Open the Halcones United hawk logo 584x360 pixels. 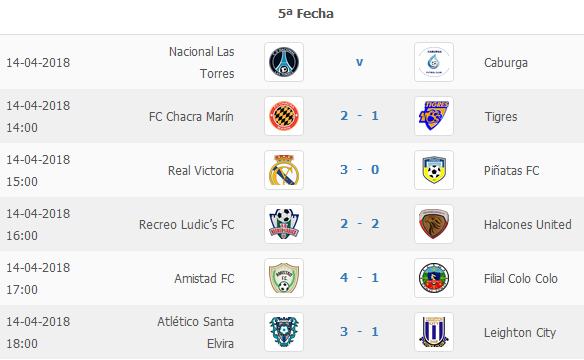pos(434,224)
